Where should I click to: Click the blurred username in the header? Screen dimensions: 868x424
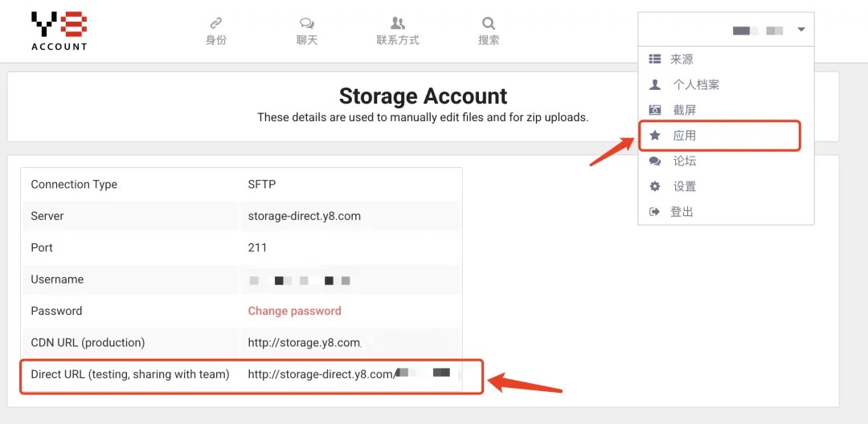pyautogui.click(x=757, y=31)
